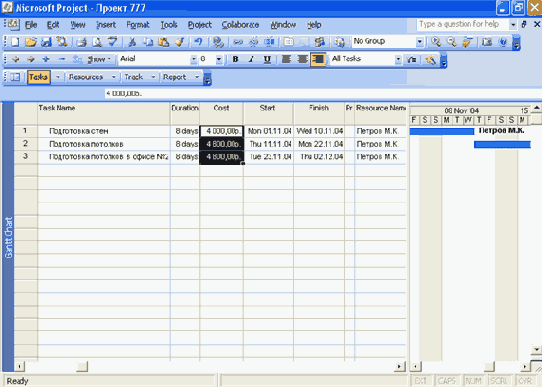Expand the Resources guide dropdown
The width and height of the screenshot is (542, 387).
point(113,77)
